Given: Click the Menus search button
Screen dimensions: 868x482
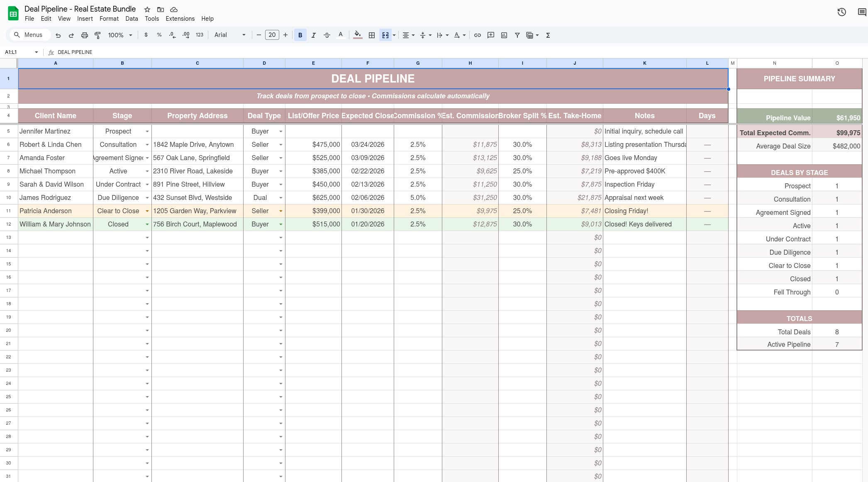Looking at the screenshot, I should 29,35.
